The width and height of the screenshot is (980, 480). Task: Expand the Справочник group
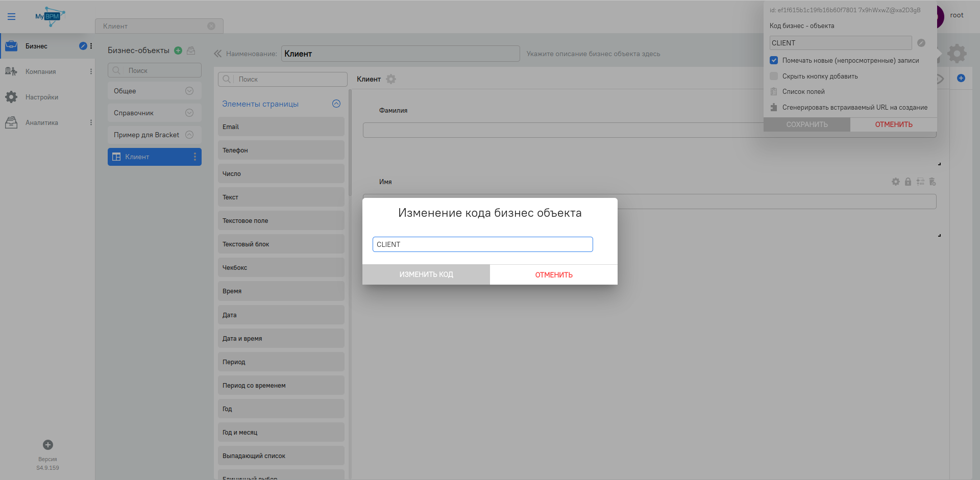189,113
